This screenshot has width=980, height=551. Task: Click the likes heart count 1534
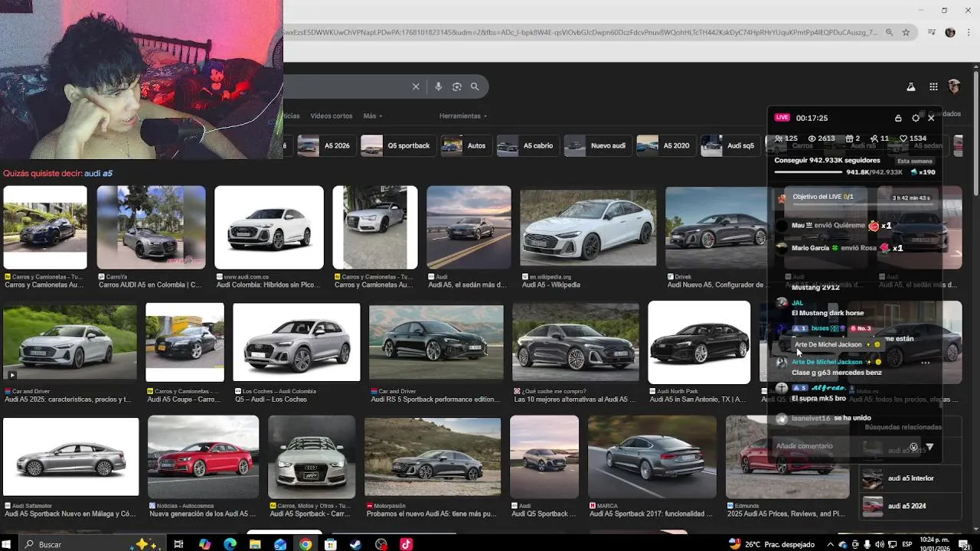[x=913, y=139]
